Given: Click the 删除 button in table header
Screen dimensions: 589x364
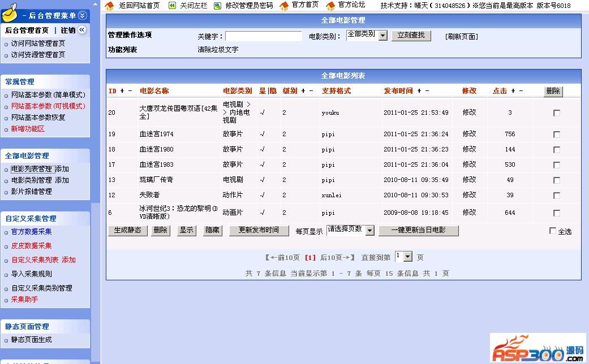Looking at the screenshot, I should [553, 91].
